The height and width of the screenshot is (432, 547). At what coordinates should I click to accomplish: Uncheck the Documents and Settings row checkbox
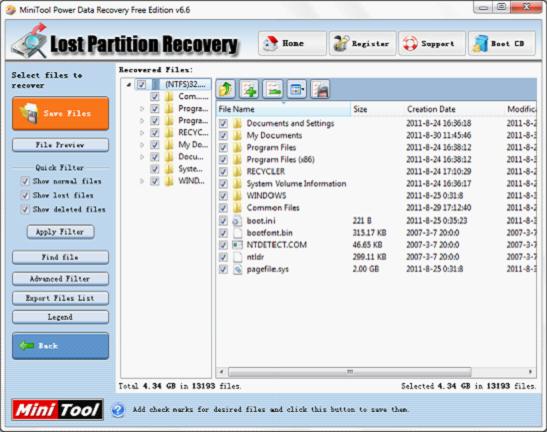coord(223,124)
